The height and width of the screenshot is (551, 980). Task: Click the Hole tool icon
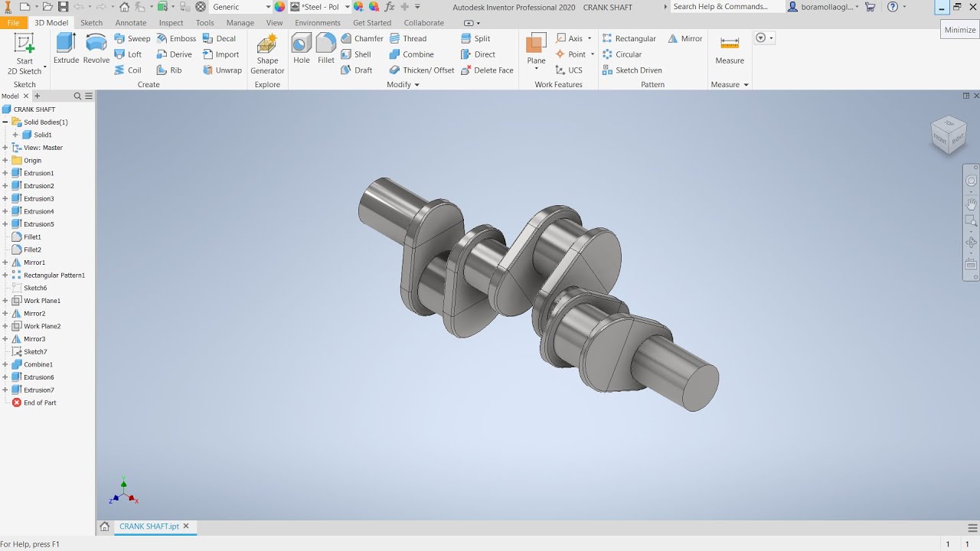tap(302, 48)
